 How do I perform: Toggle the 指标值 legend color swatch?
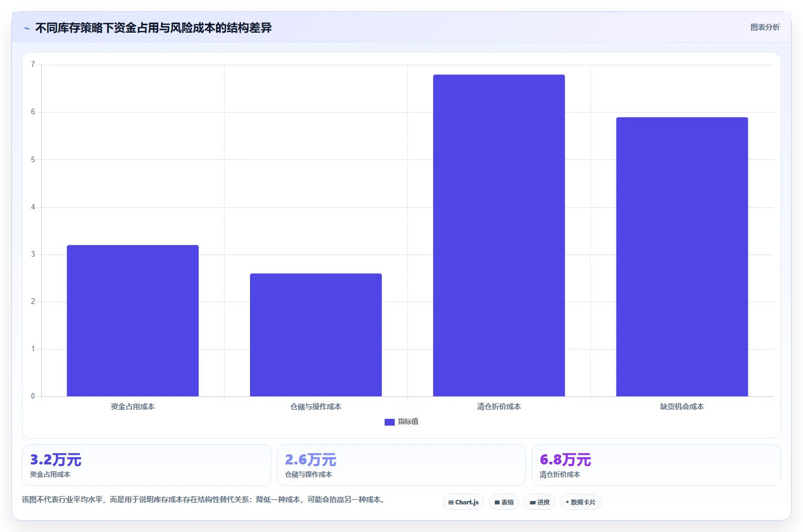point(390,422)
